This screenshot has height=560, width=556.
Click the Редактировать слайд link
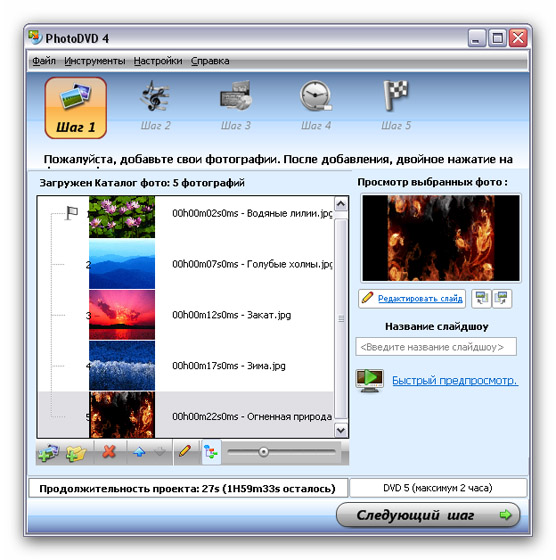[x=420, y=298]
